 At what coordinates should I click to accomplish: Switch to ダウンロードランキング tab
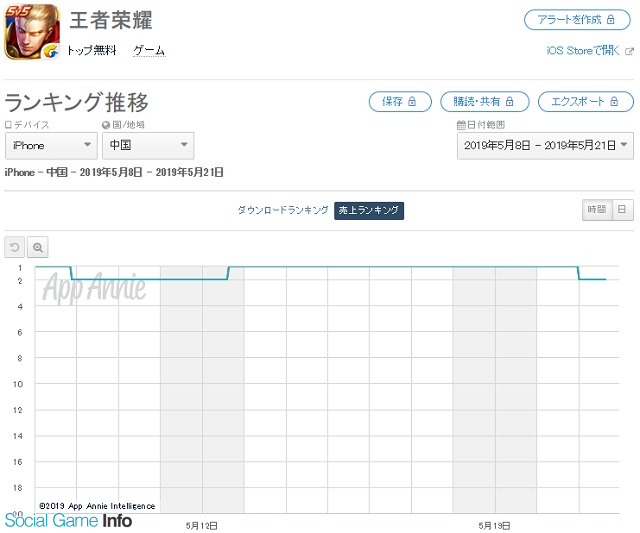click(283, 210)
